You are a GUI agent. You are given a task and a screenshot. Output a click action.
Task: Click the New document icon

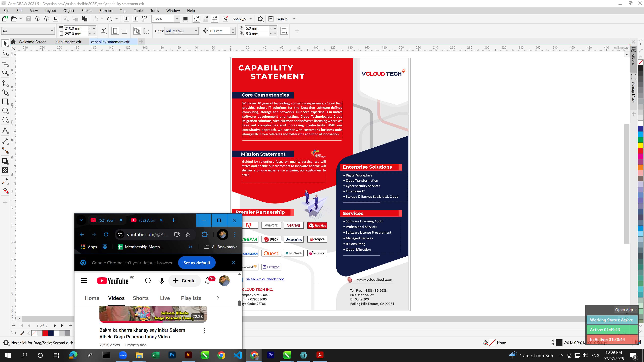coord(5,19)
